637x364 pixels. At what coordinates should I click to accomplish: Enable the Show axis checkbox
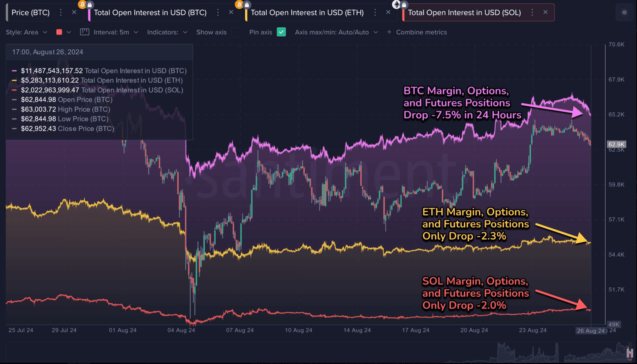pyautogui.click(x=236, y=32)
